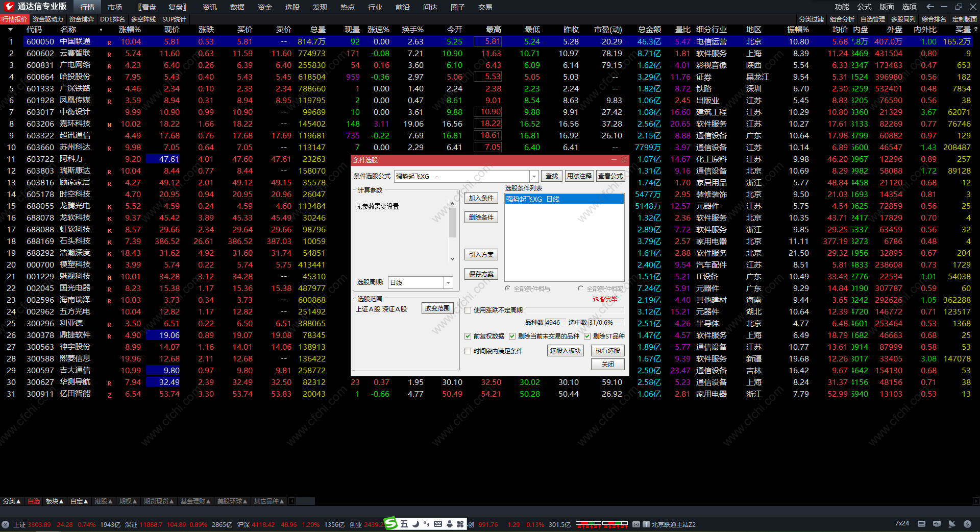
Task: Click the 计算参数 vertical scrollbar thumb
Action: [x=452, y=223]
